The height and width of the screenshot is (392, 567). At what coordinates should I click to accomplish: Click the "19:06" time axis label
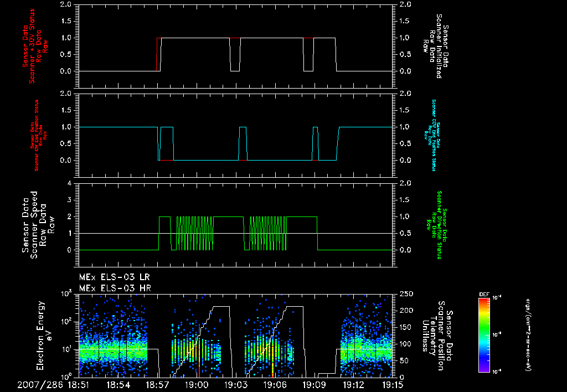(275, 385)
